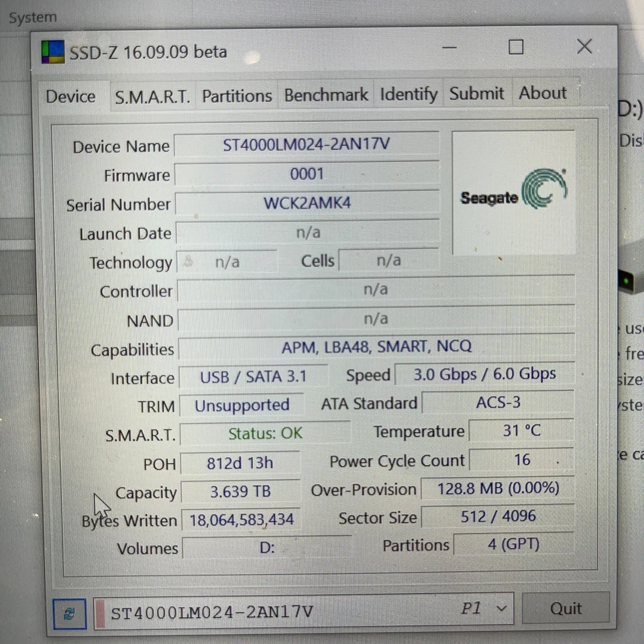Open the Benchmark tab
The width and height of the screenshot is (644, 644).
[x=325, y=95]
